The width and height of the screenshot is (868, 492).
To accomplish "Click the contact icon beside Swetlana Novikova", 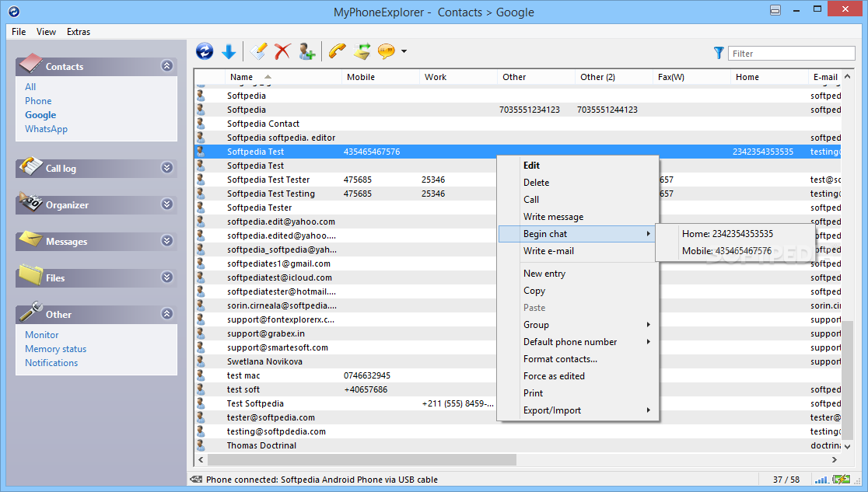I will [201, 361].
